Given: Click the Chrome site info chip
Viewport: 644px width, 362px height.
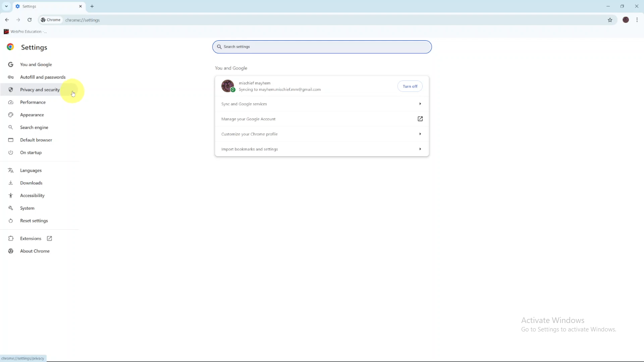Looking at the screenshot, I should click(x=51, y=20).
